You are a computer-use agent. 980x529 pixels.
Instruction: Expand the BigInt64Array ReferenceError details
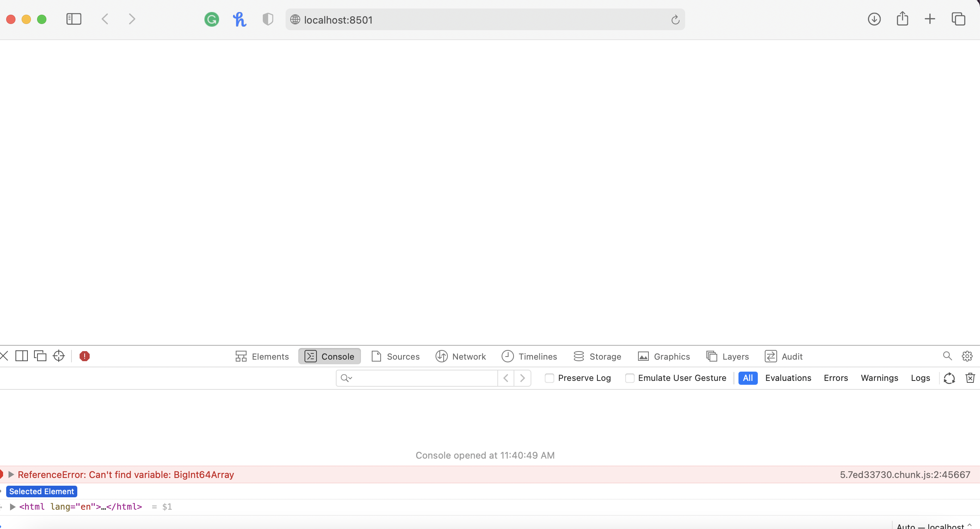[x=12, y=474]
